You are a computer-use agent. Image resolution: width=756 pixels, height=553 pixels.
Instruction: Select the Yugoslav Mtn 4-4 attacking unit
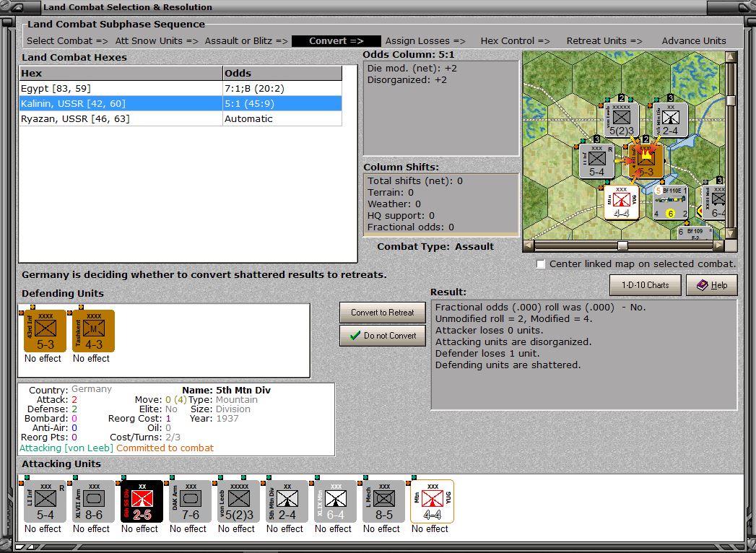click(x=432, y=502)
